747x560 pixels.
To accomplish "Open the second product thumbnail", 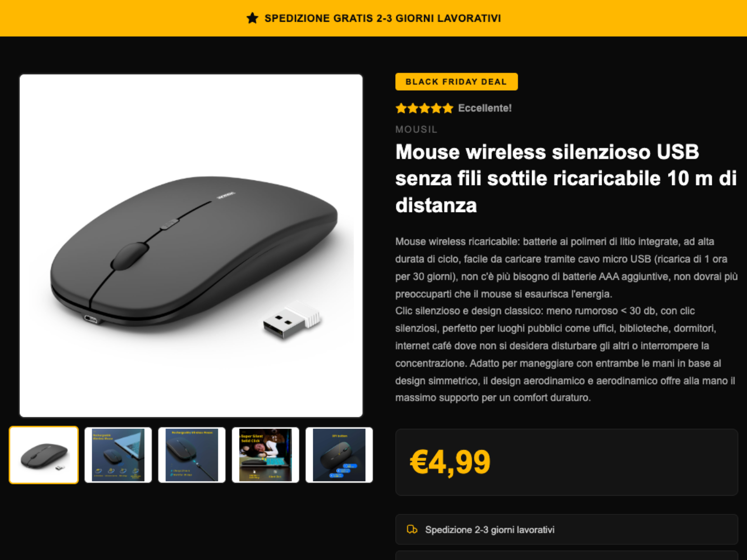I will [x=118, y=455].
